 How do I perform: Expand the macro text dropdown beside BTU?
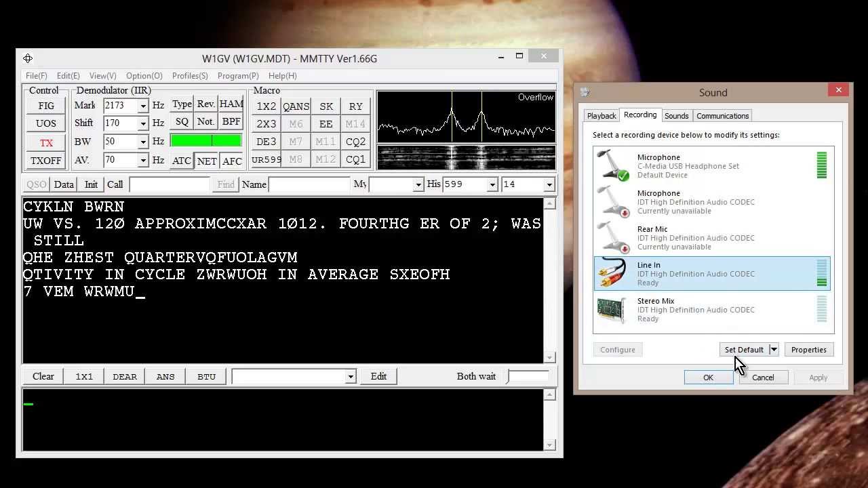[351, 376]
